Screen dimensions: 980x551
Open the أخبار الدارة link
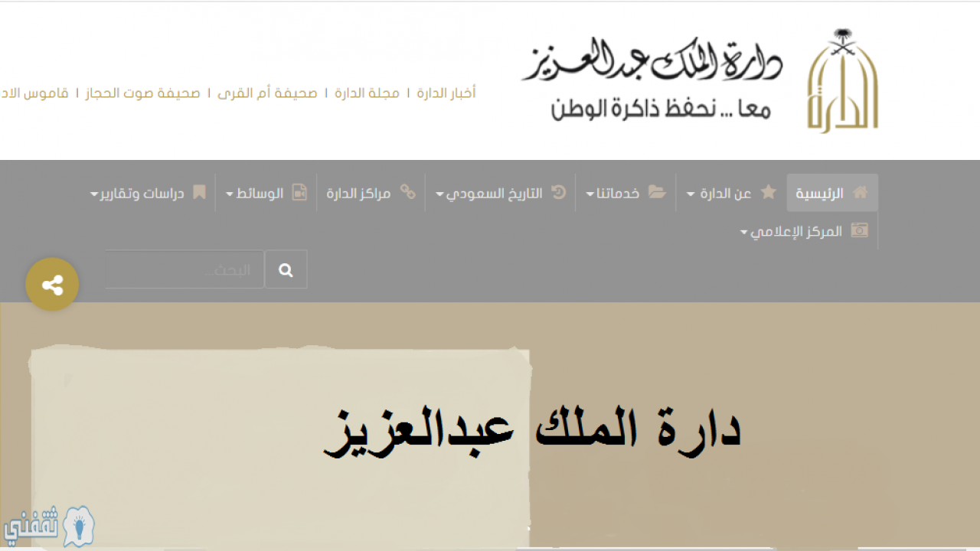(446, 93)
